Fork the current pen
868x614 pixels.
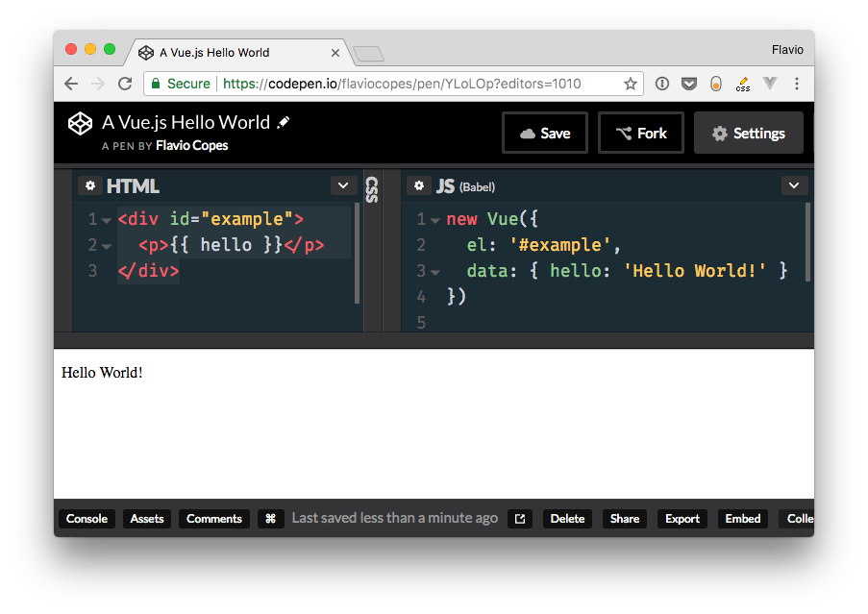[640, 133]
